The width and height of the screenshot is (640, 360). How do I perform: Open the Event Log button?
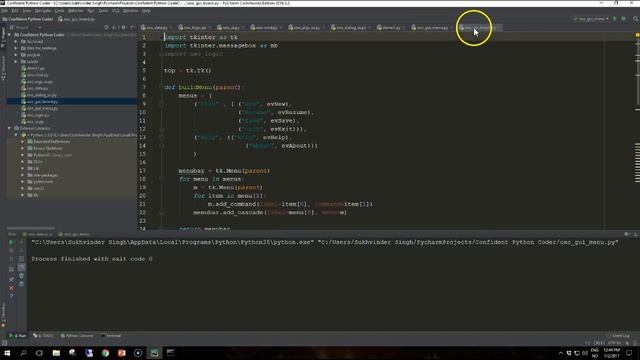click(x=619, y=336)
